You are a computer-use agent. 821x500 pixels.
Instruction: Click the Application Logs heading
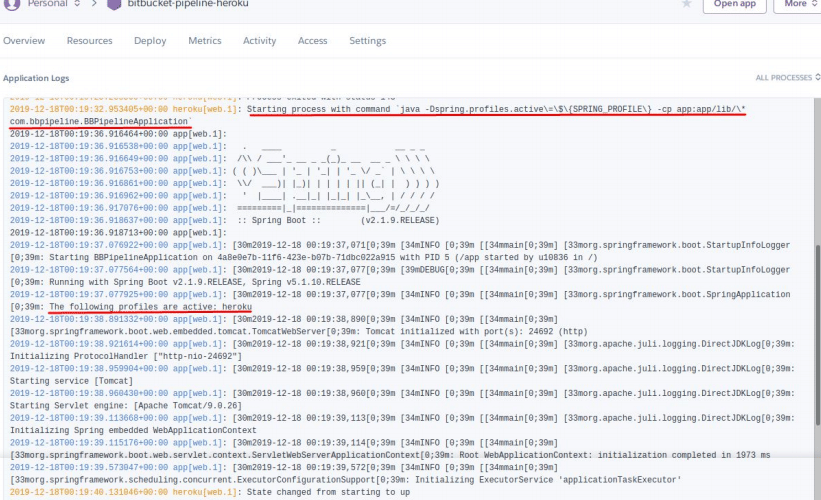pos(36,78)
